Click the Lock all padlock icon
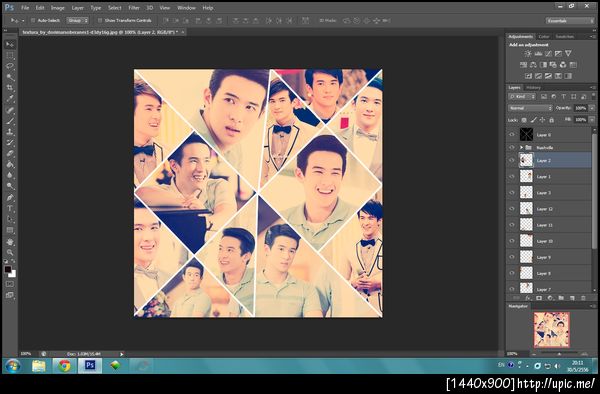600x394 pixels. tap(551, 120)
